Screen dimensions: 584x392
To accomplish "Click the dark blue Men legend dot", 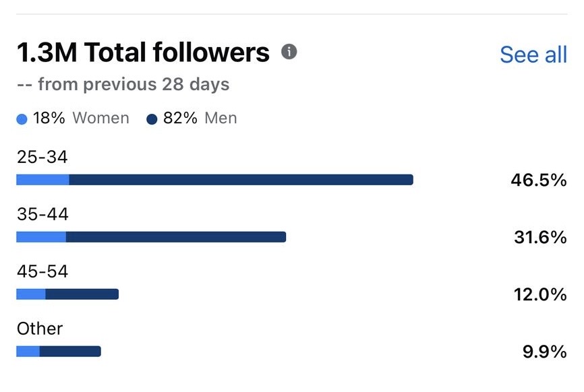I will click(152, 120).
